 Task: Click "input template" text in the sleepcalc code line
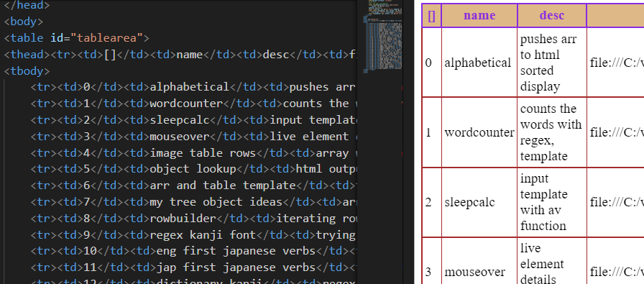point(313,120)
